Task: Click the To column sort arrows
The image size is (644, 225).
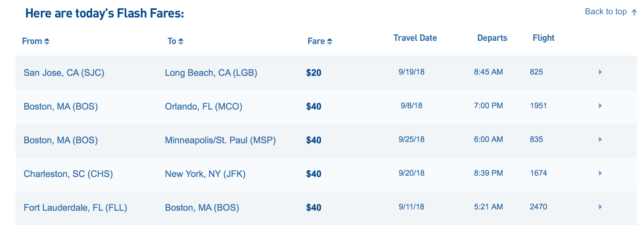Action: [x=181, y=41]
